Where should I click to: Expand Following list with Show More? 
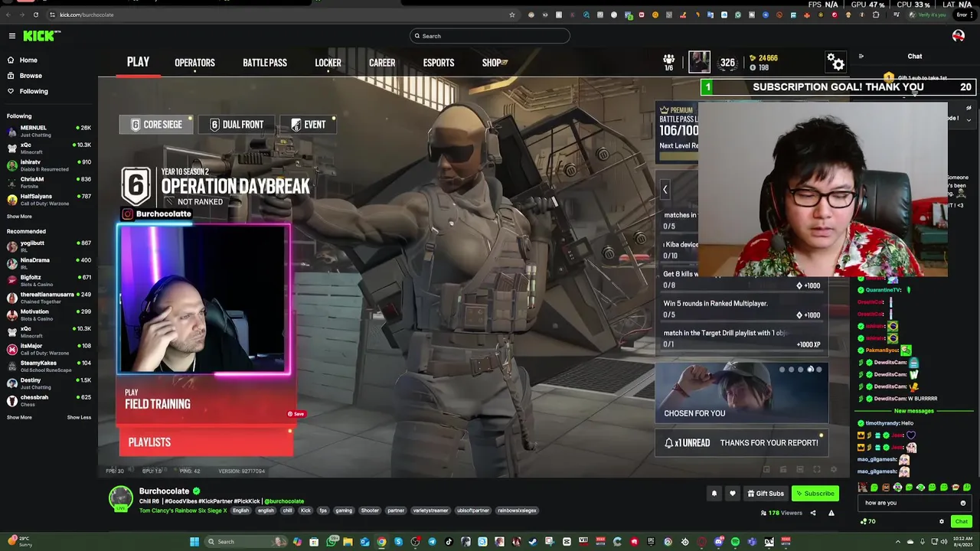pos(19,217)
